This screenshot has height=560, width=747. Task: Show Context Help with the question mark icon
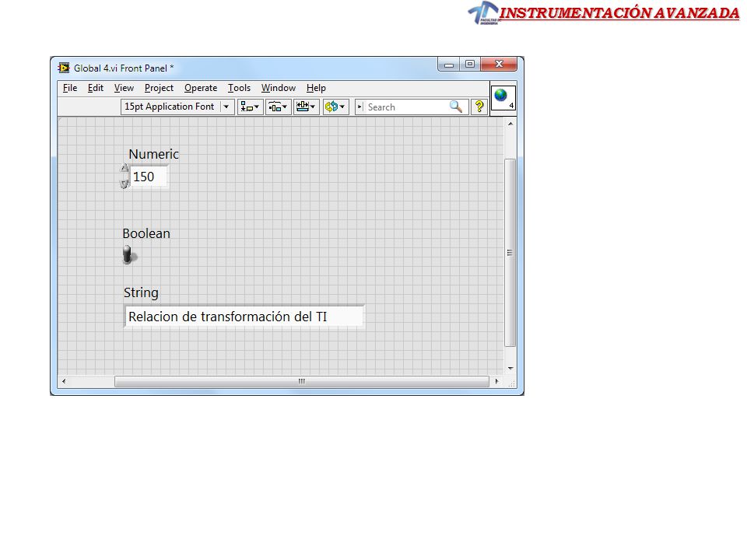click(x=479, y=107)
